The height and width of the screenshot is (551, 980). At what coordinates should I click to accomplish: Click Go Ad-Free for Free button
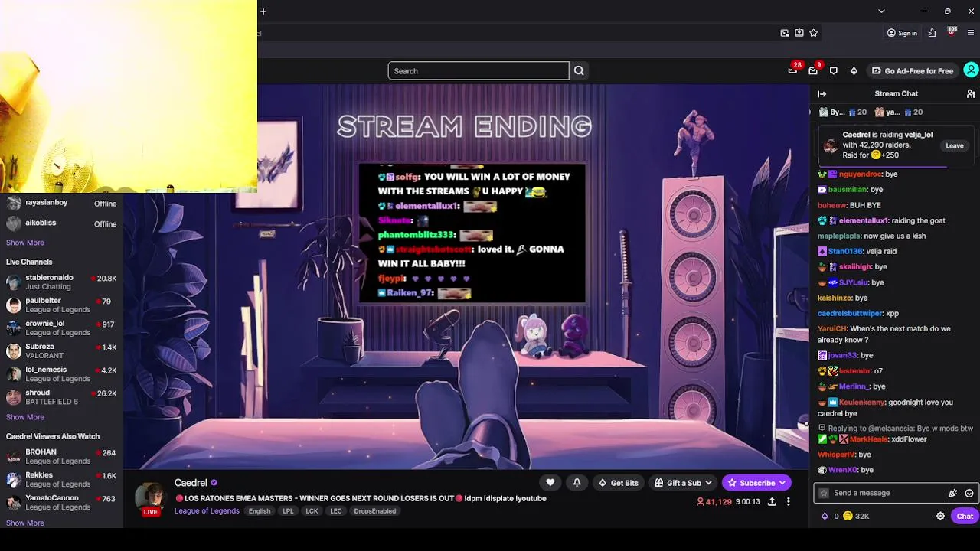point(913,71)
